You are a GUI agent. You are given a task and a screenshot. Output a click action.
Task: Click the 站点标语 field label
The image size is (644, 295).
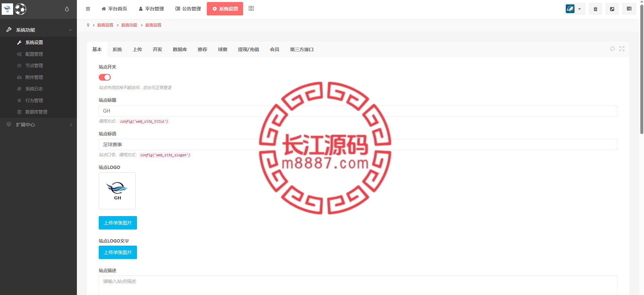107,134
